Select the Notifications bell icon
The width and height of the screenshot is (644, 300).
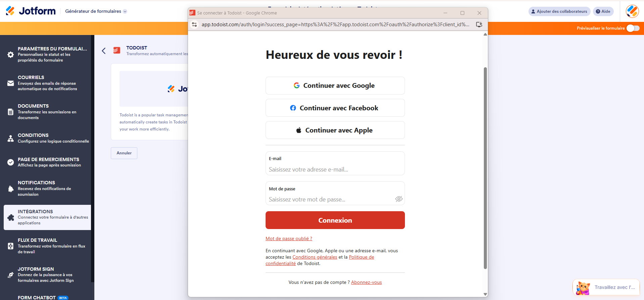tap(11, 189)
